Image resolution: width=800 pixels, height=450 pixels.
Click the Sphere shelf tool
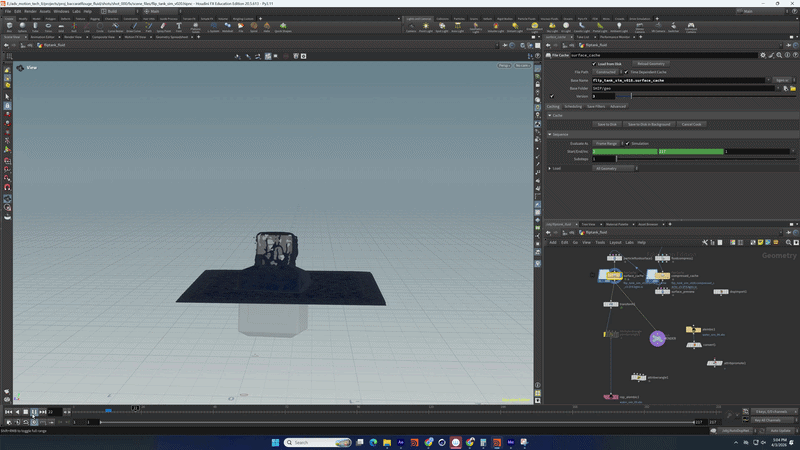pos(23,27)
